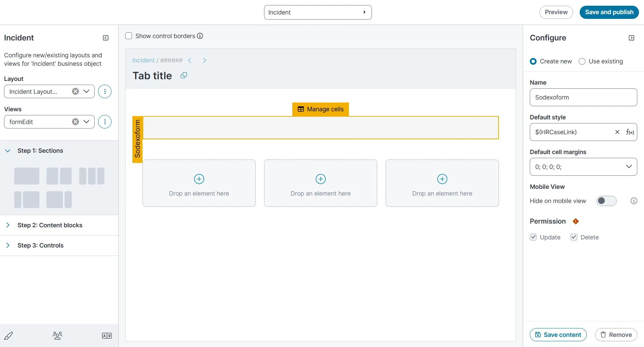Expand Step 3: Controls
This screenshot has width=644, height=347.
pyautogui.click(x=8, y=245)
